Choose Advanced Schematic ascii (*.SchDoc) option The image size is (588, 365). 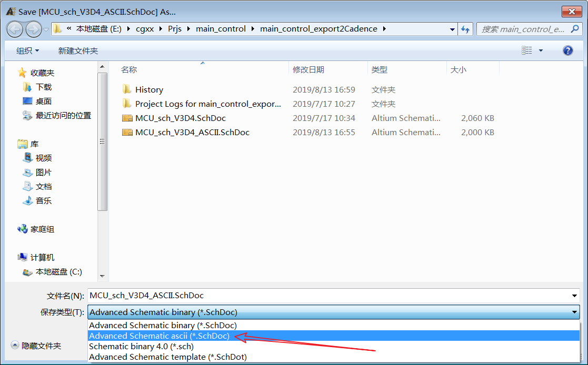(x=334, y=336)
